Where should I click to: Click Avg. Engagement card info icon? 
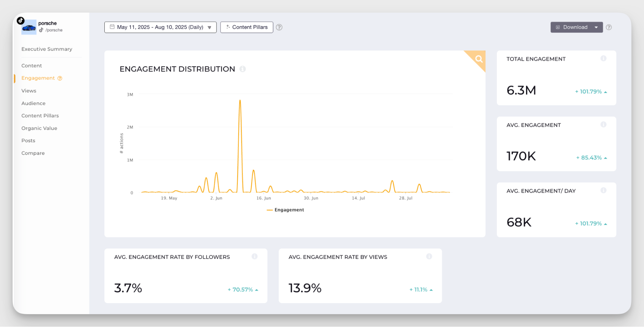[603, 125]
